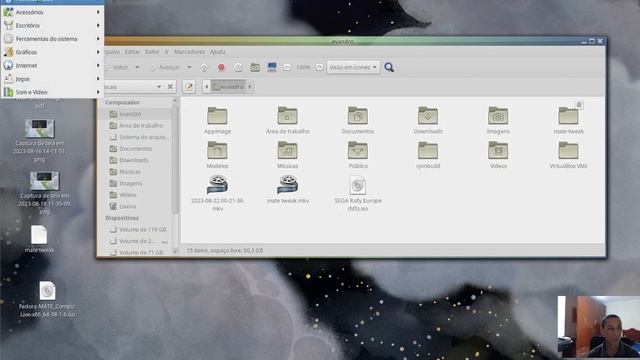Viewport: 640px width, 360px height.
Task: Click the home folder path bar button
Action: point(228,87)
